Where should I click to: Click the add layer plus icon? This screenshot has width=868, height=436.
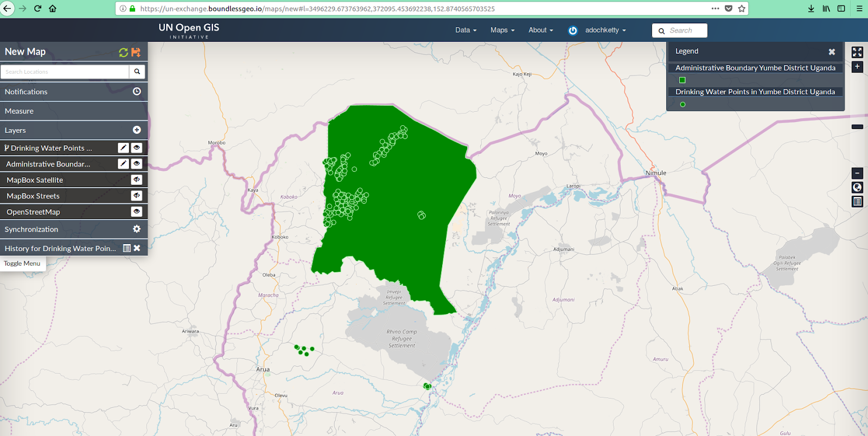pos(137,130)
